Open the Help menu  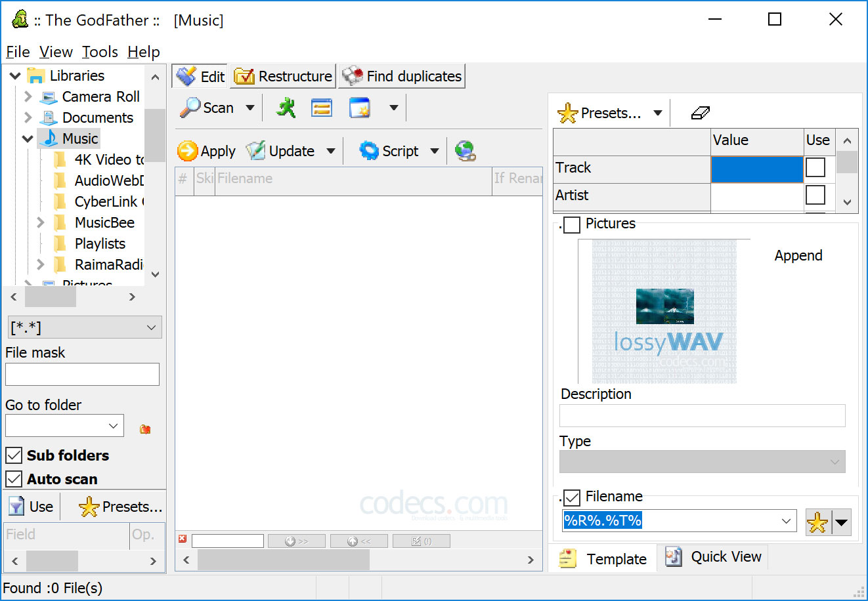coord(143,52)
